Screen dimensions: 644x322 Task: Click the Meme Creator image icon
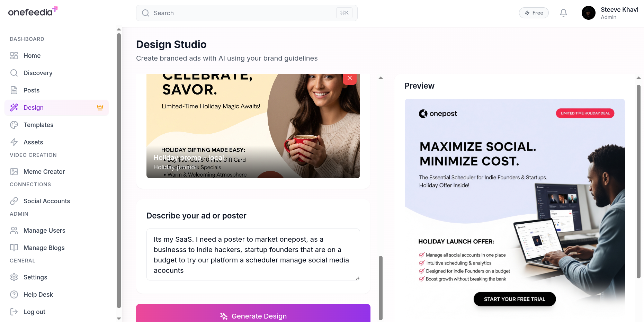(x=14, y=172)
